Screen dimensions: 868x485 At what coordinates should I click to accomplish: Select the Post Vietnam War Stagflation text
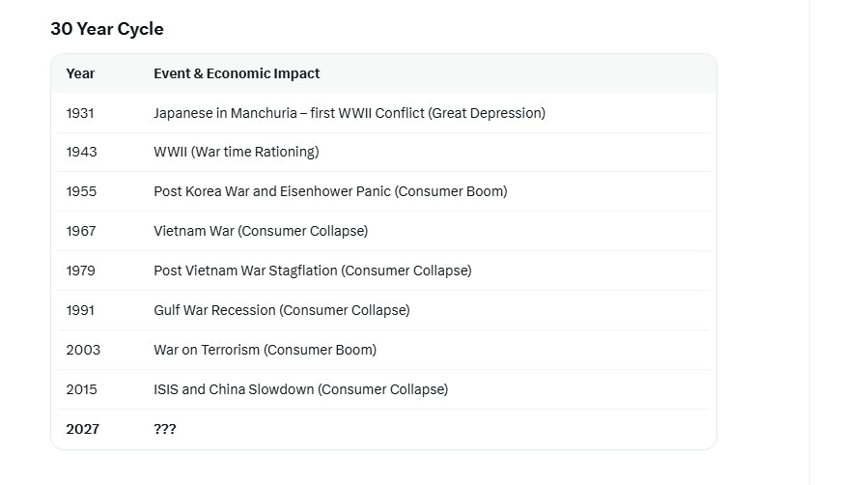(x=313, y=271)
